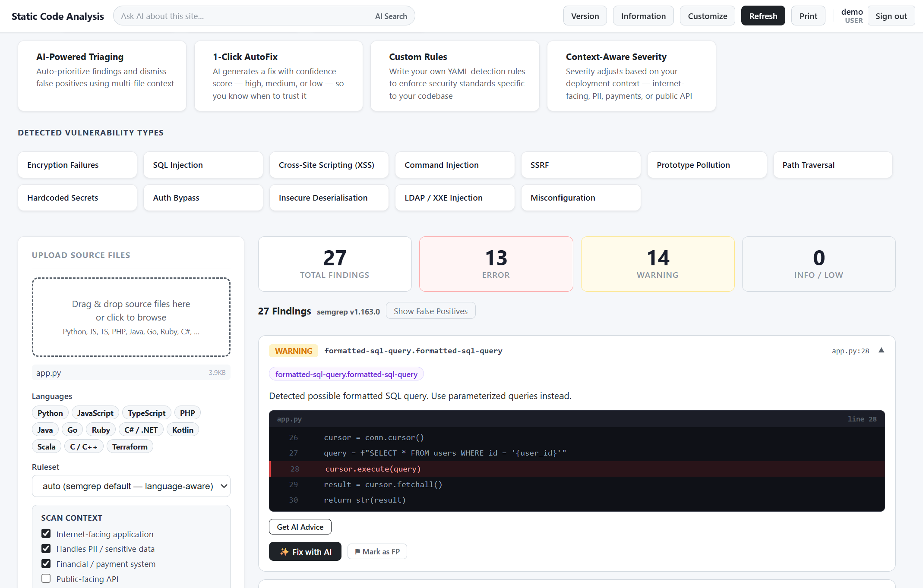Open the Ruleset dropdown
The height and width of the screenshot is (588, 923).
click(131, 486)
